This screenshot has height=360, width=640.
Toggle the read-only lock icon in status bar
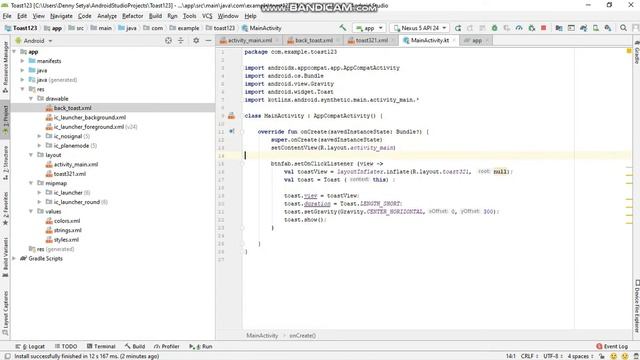pos(601,356)
